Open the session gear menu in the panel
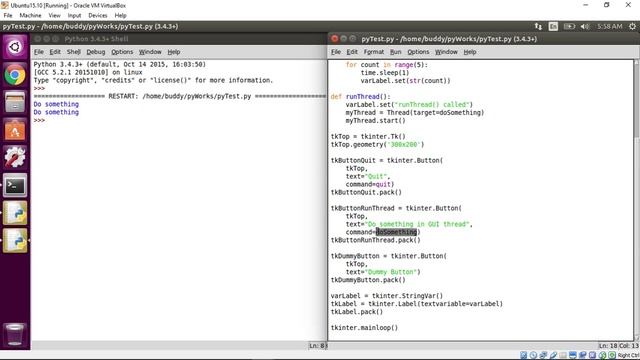Viewport: 640px width, 360px height. pyautogui.click(x=632, y=27)
